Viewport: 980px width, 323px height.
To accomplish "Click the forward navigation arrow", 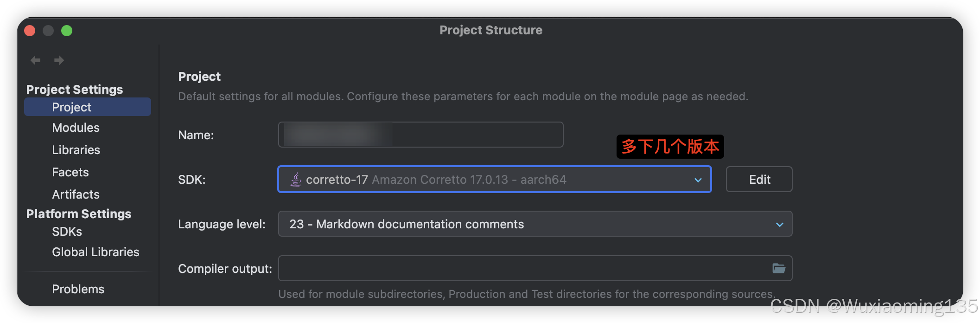I will tap(59, 60).
